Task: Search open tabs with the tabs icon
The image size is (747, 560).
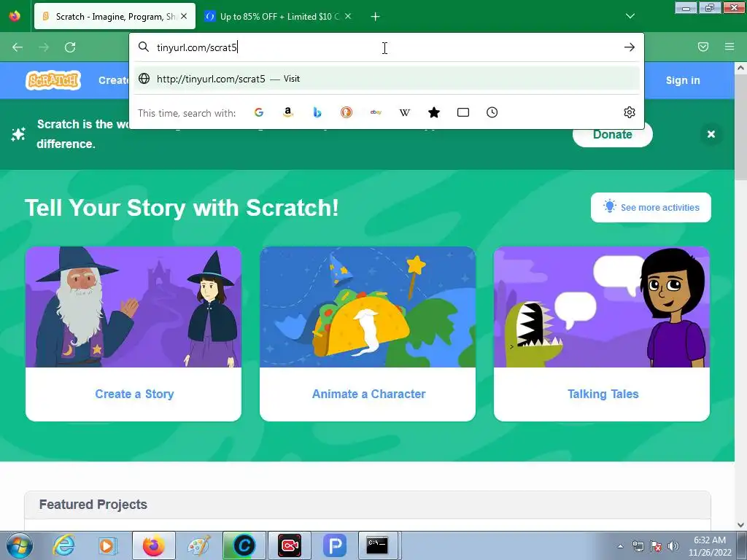Action: point(463,112)
